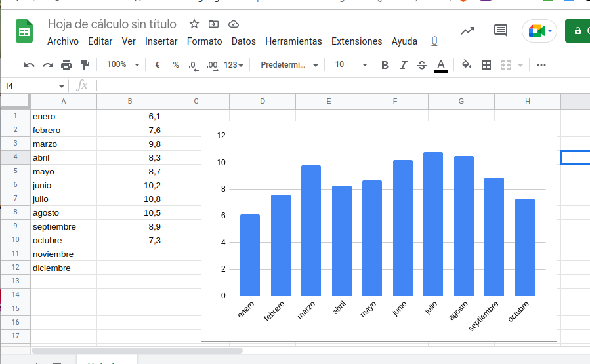Screen dimensions: 590x364
Task: Select row 4 header
Action: (15, 157)
